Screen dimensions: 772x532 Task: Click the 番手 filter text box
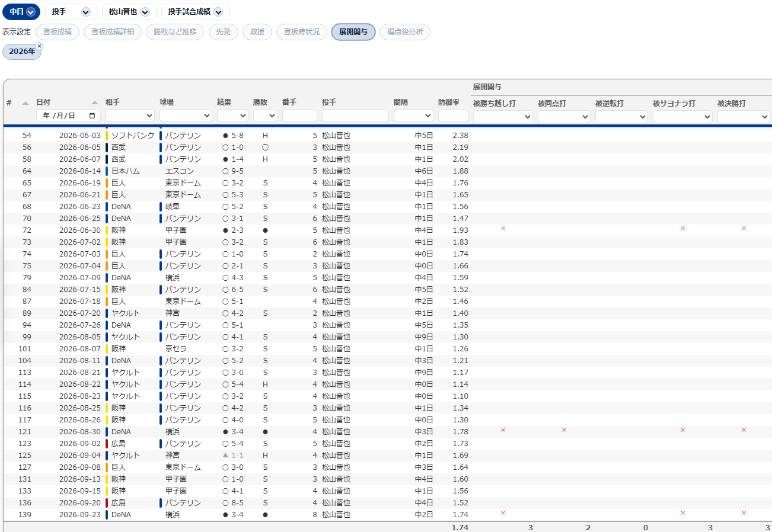(x=299, y=116)
